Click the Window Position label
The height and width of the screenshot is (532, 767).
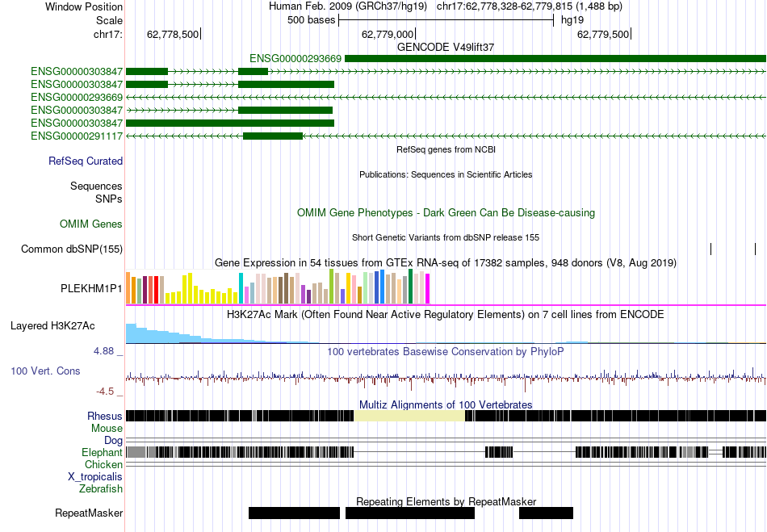84,6
